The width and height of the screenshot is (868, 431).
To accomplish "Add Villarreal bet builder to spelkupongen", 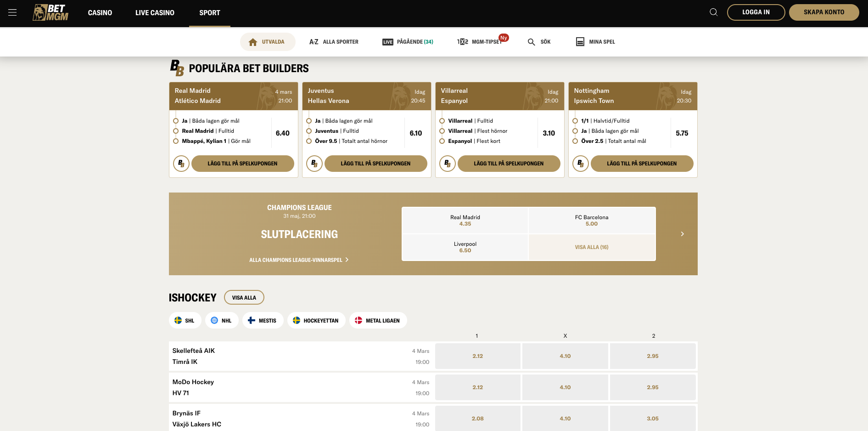I will [x=509, y=164].
